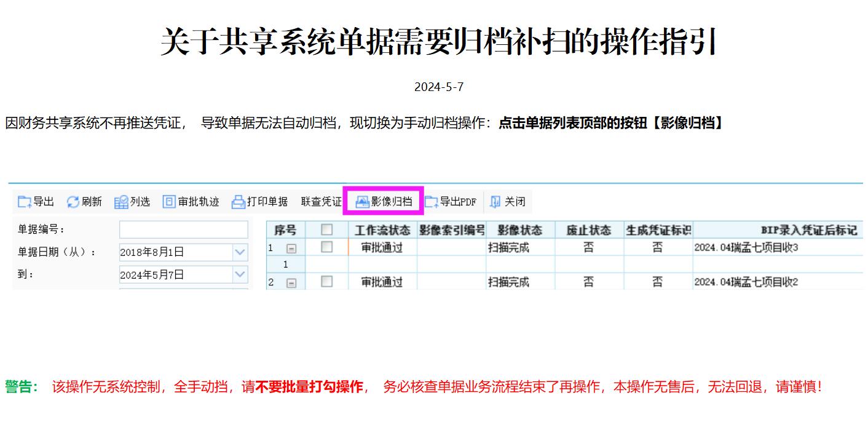Collapse row 1 using its minus expander
Viewport: 868px width, 441px height.
click(x=291, y=248)
